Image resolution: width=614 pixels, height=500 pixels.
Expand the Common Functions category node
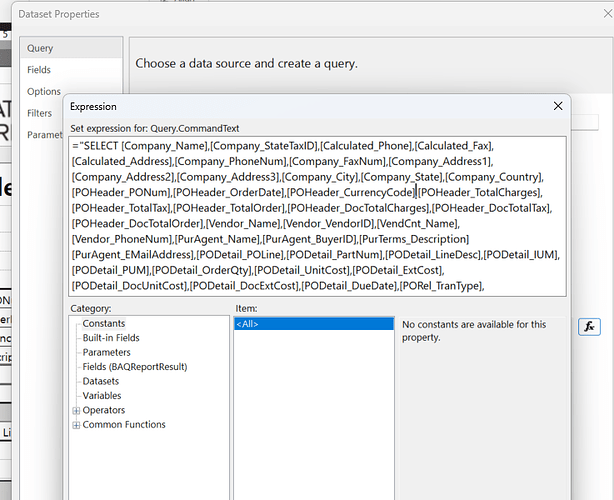click(x=76, y=425)
